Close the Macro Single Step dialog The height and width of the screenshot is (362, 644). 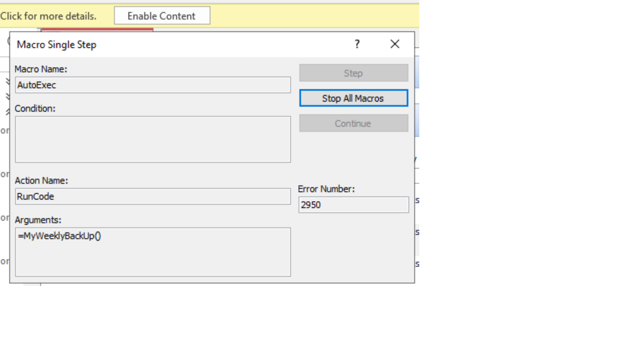tap(395, 45)
